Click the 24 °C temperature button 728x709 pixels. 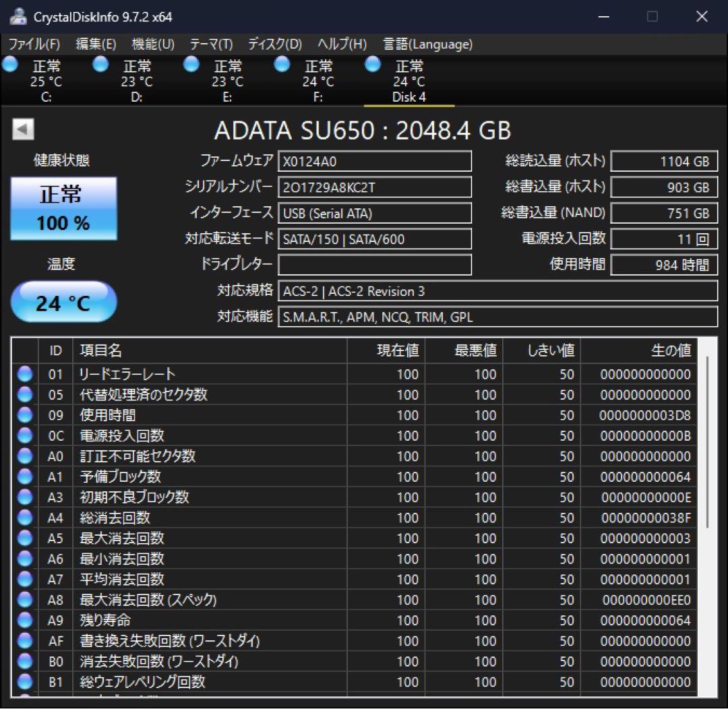(63, 302)
